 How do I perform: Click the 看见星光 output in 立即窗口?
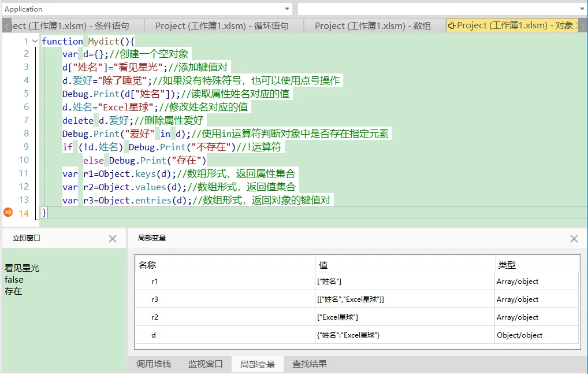tap(22, 268)
